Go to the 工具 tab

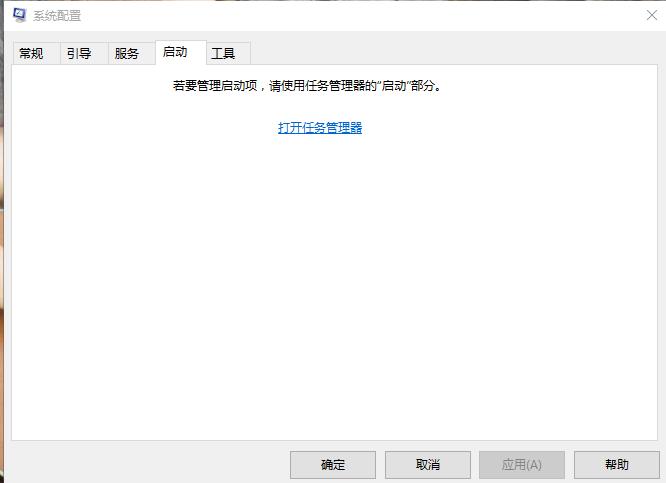(228, 54)
